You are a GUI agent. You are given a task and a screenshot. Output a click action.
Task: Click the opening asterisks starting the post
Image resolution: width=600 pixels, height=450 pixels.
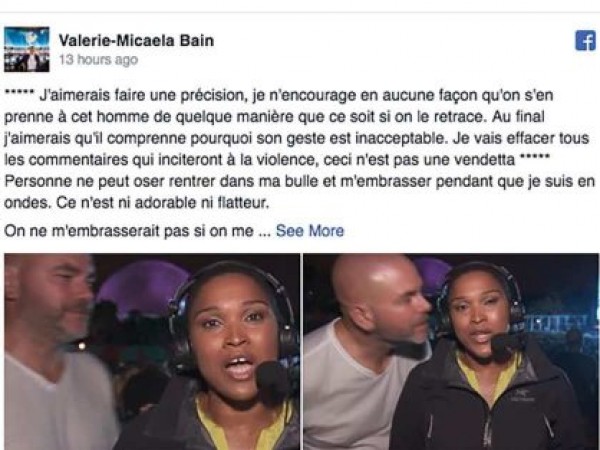click(x=19, y=92)
